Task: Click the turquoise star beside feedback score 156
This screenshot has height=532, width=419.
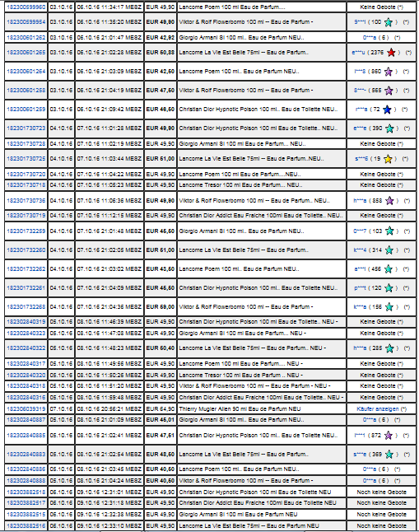Action: coord(389,307)
